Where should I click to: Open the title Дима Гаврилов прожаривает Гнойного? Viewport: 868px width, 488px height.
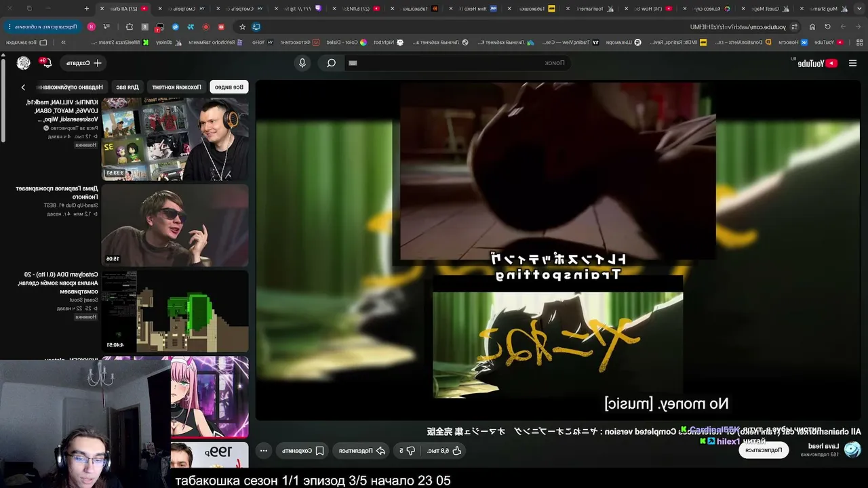[57, 192]
